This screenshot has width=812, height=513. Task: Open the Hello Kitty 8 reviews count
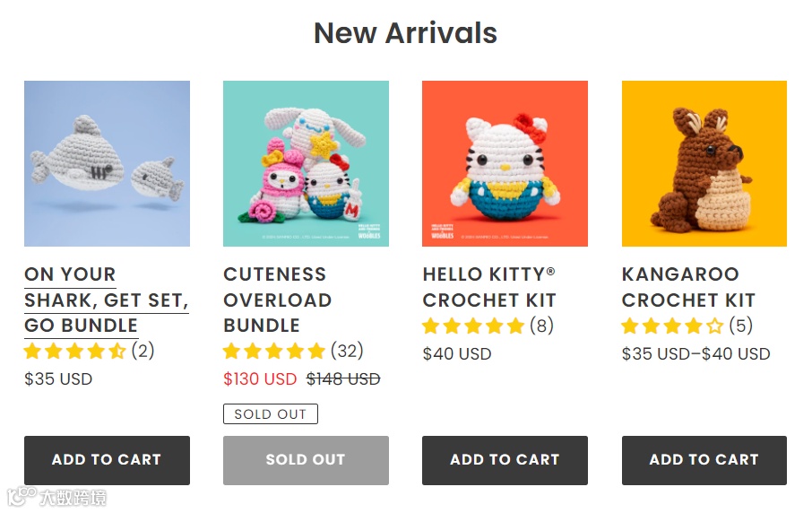[541, 326]
